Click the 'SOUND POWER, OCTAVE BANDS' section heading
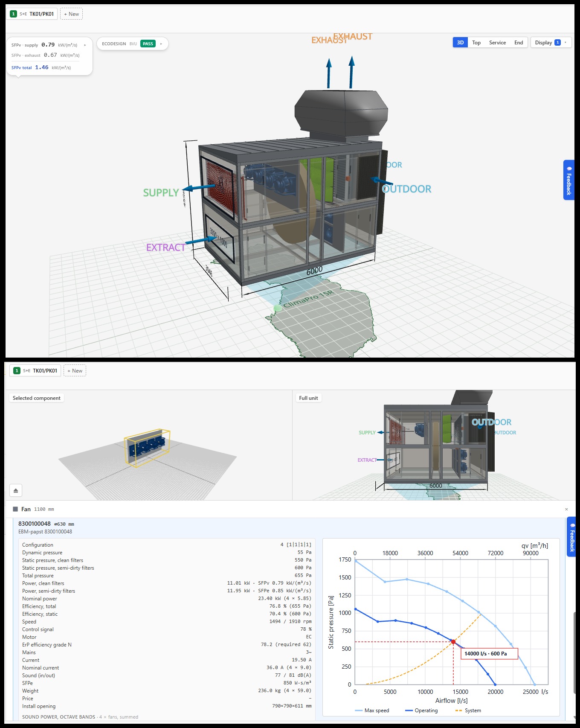 tap(59, 717)
